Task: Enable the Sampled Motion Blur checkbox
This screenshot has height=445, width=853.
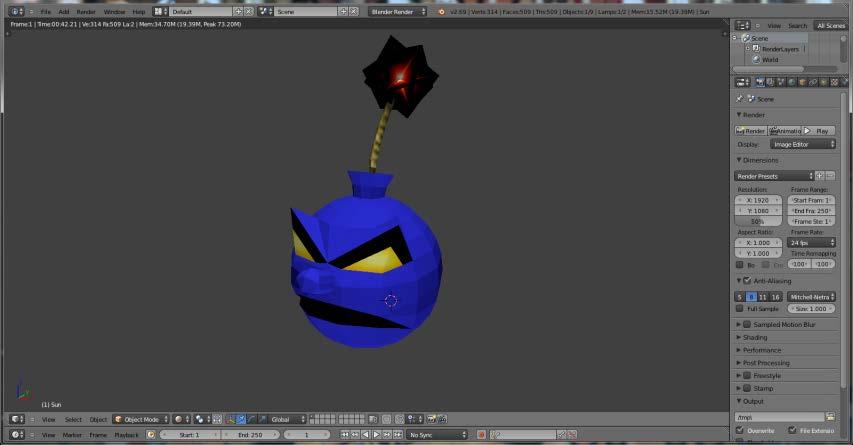Action: (x=747, y=324)
